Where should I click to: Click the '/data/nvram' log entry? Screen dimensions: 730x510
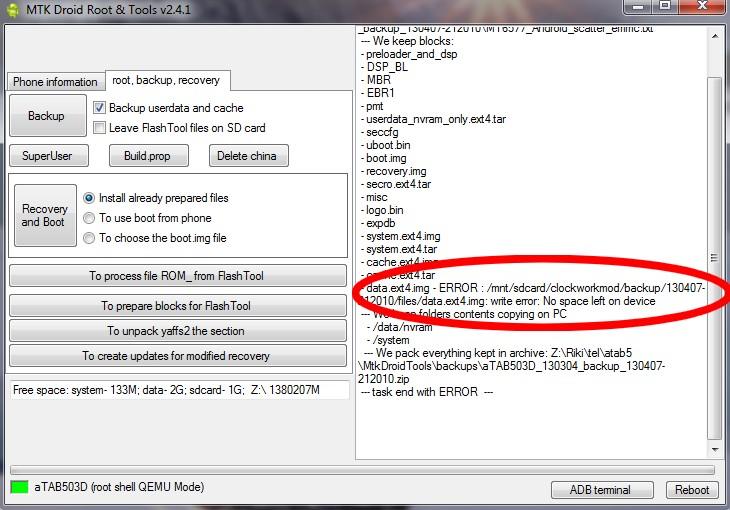click(x=403, y=327)
